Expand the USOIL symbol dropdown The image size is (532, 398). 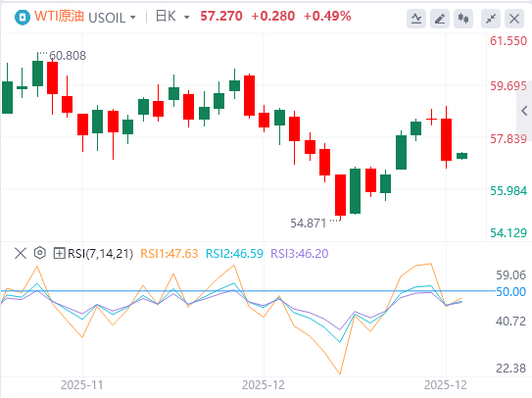(x=132, y=18)
